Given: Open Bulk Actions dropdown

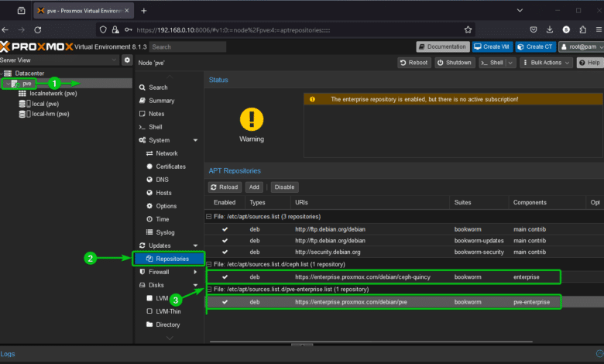Looking at the screenshot, I should tap(546, 63).
